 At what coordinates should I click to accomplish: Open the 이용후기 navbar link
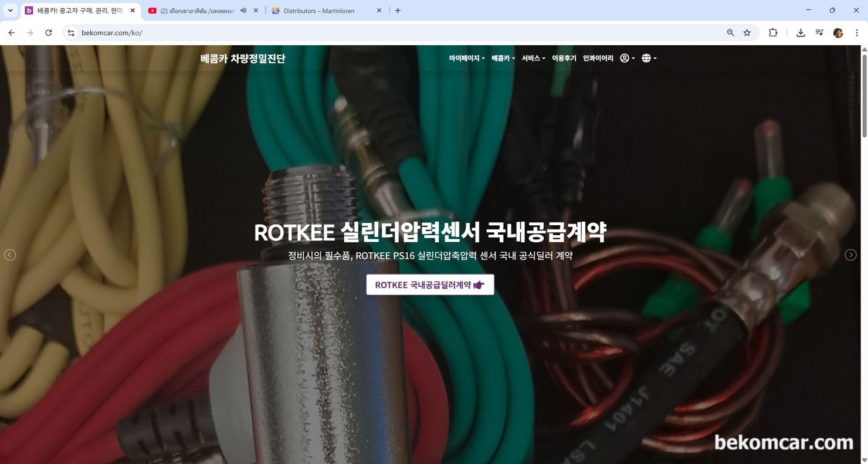click(x=564, y=58)
